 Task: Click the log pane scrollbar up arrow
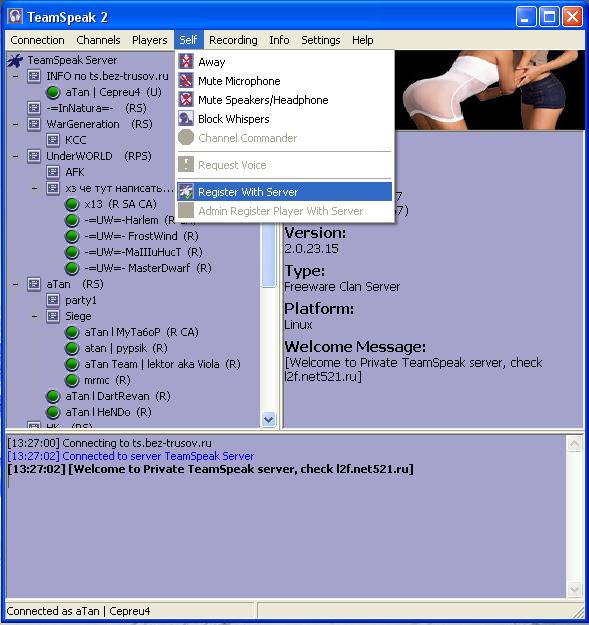coord(574,443)
